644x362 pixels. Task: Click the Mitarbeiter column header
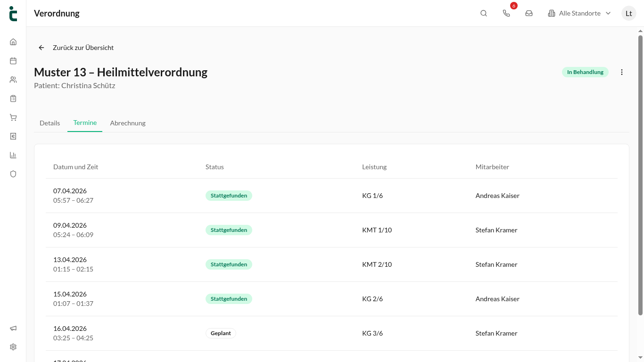492,167
